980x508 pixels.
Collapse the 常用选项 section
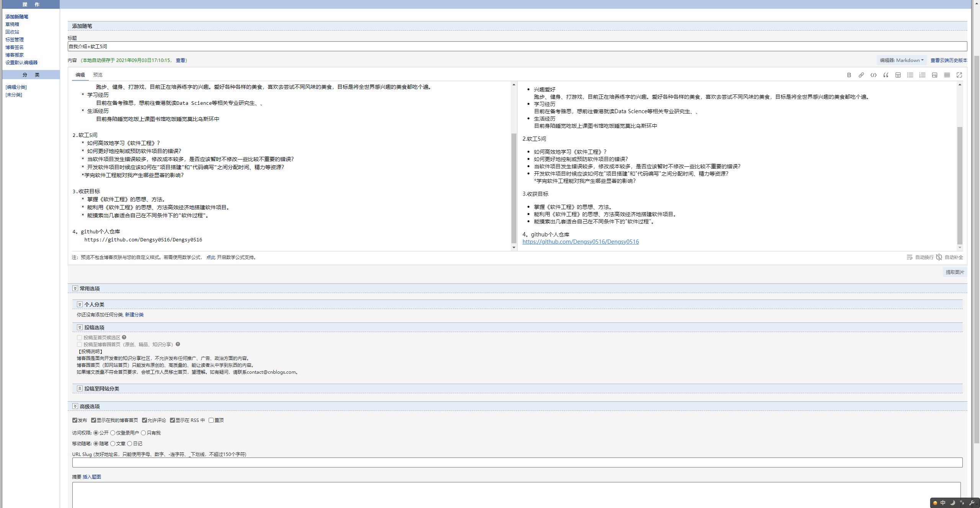pos(75,288)
